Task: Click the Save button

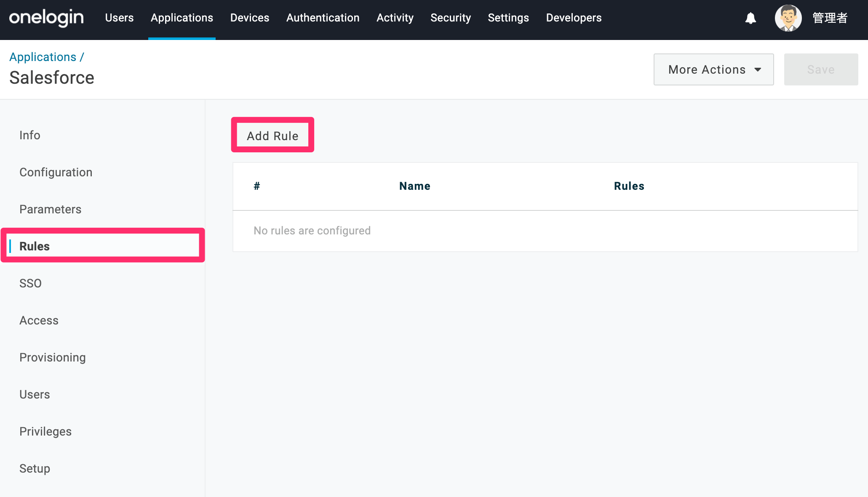Action: [x=821, y=69]
